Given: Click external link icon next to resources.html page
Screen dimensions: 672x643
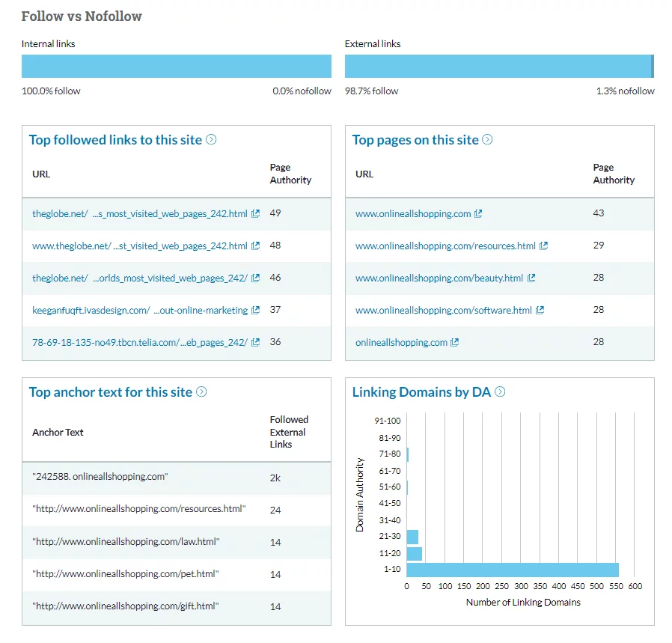Looking at the screenshot, I should [x=543, y=246].
